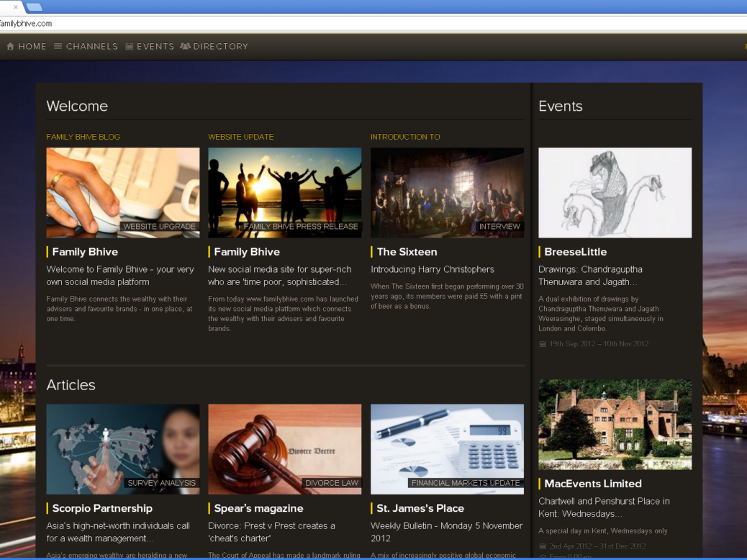This screenshot has height=560, width=747.
Task: Open the Family Bhive Blog category link
Action: 83,137
